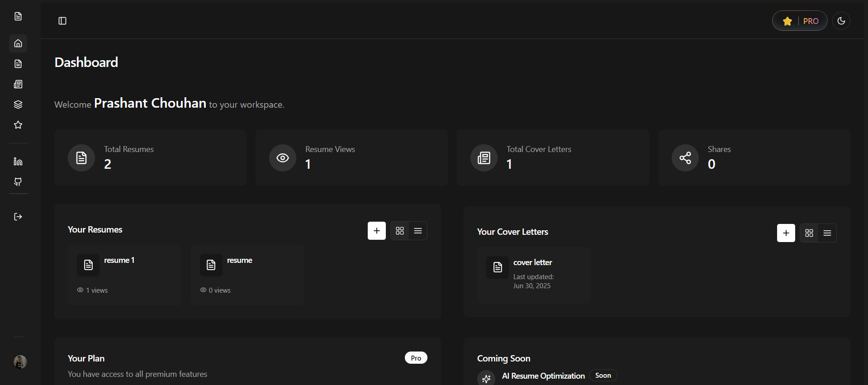
Task: Click the 'Soon' badge next to AI Resume Optimization
Action: click(x=603, y=375)
